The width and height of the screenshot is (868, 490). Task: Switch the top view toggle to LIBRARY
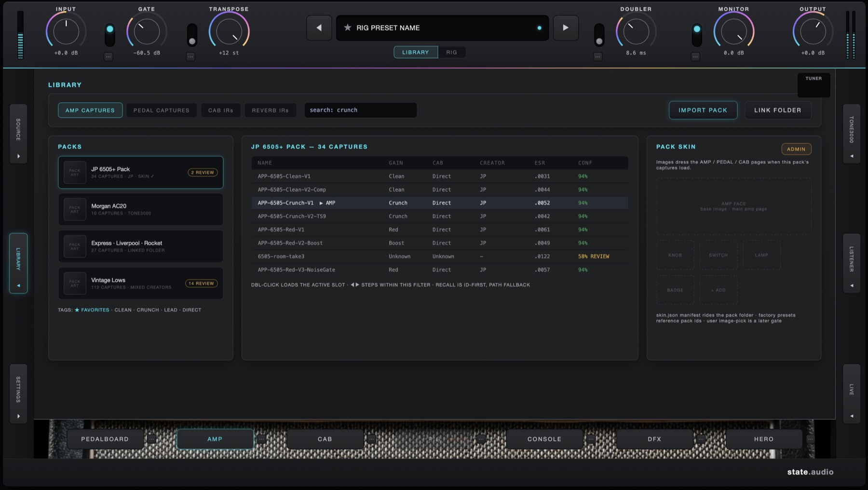click(x=416, y=52)
